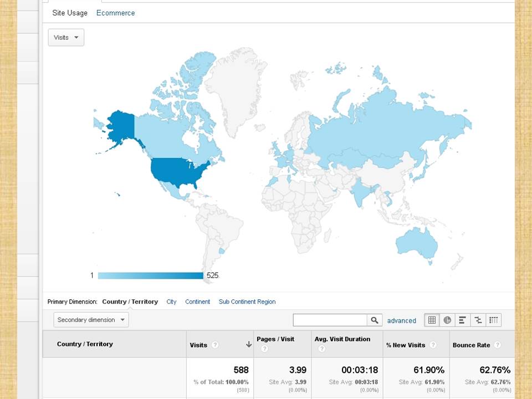
Task: Expand the Secondary dimension dropdown
Action: click(91, 320)
